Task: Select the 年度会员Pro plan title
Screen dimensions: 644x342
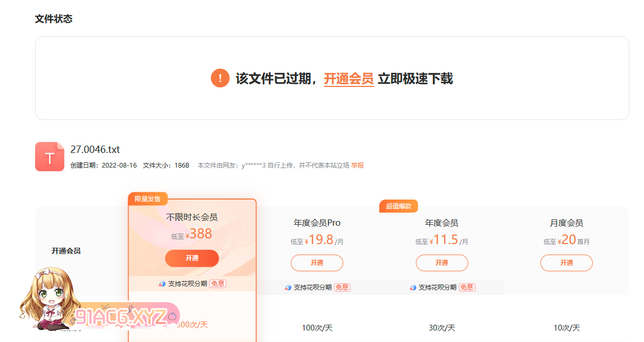Action: [317, 223]
